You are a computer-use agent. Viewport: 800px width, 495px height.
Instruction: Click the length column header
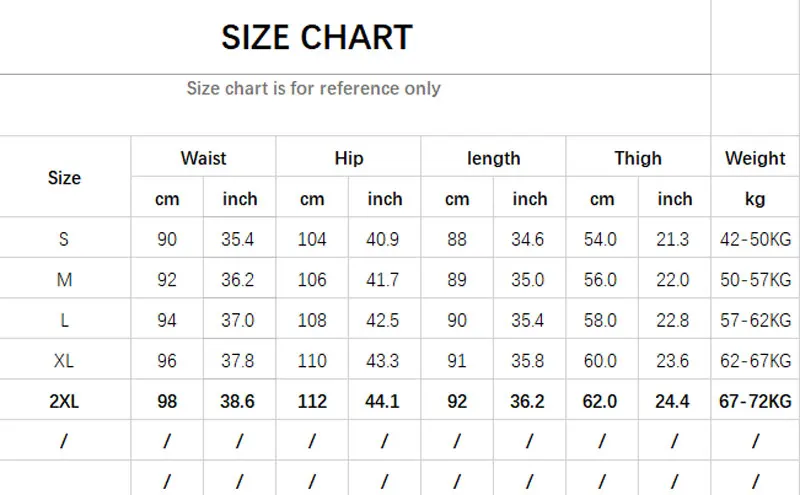pyautogui.click(x=493, y=158)
